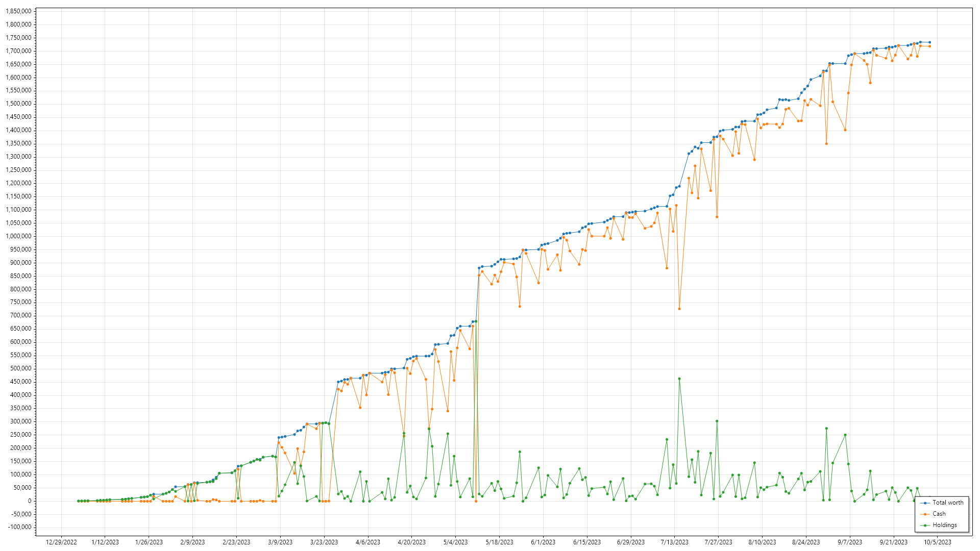Click the 12/29/2022 x-axis label
The image size is (980, 551).
[61, 542]
